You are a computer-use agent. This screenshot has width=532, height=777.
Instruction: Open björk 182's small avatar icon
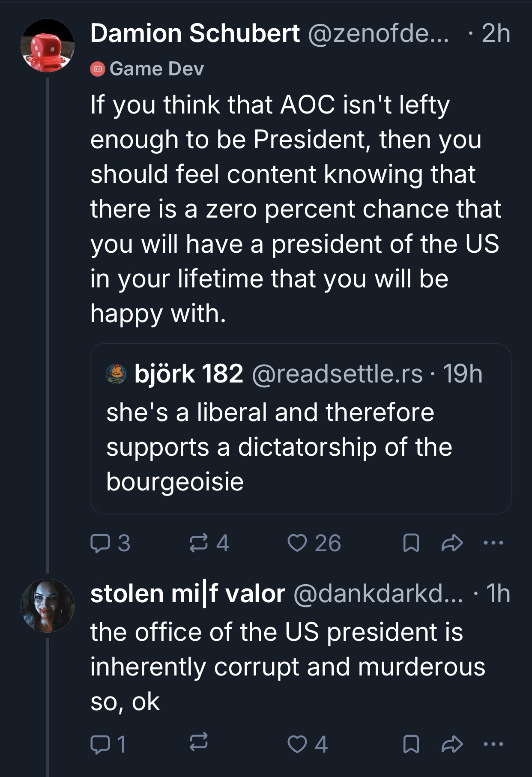point(116,374)
